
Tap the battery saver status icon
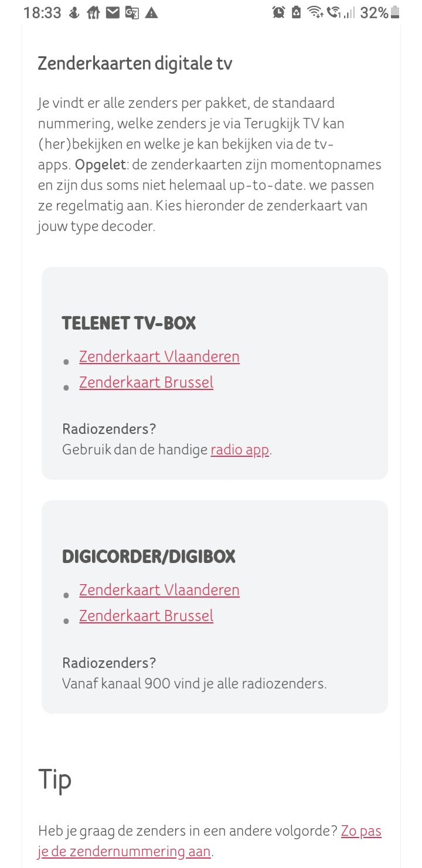coord(296,13)
